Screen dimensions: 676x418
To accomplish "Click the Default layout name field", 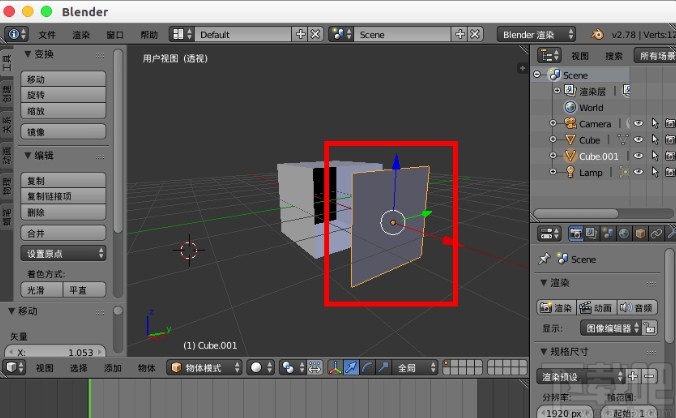I will pyautogui.click(x=243, y=34).
